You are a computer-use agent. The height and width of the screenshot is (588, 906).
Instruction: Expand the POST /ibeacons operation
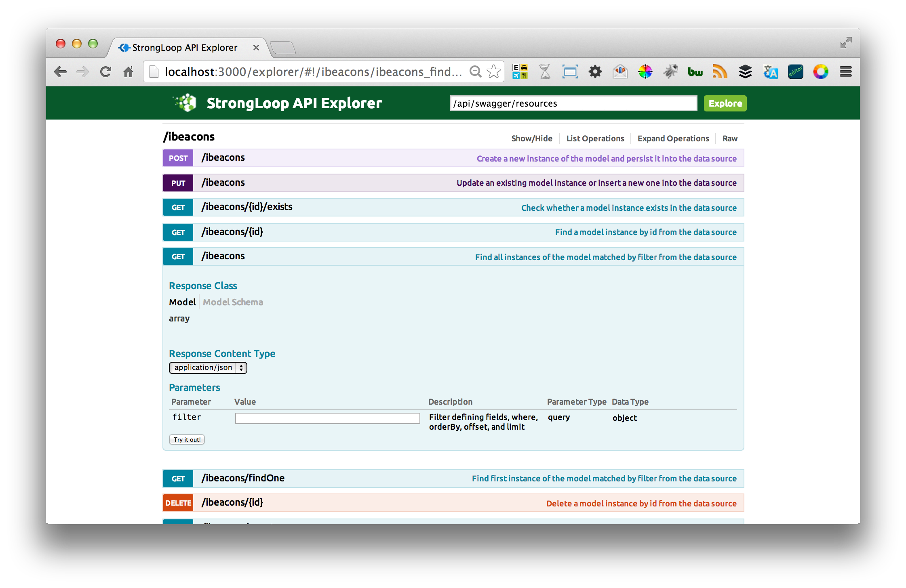223,158
